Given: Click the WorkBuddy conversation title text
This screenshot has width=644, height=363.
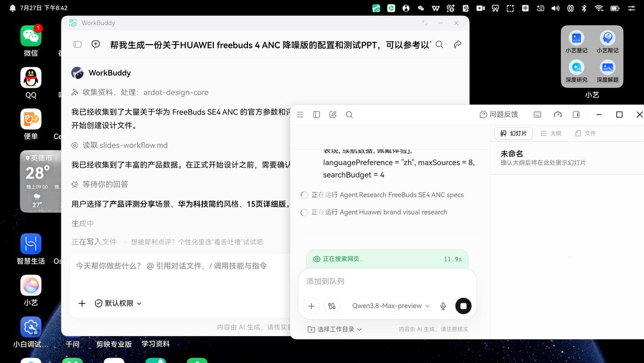Looking at the screenshot, I should (x=271, y=45).
